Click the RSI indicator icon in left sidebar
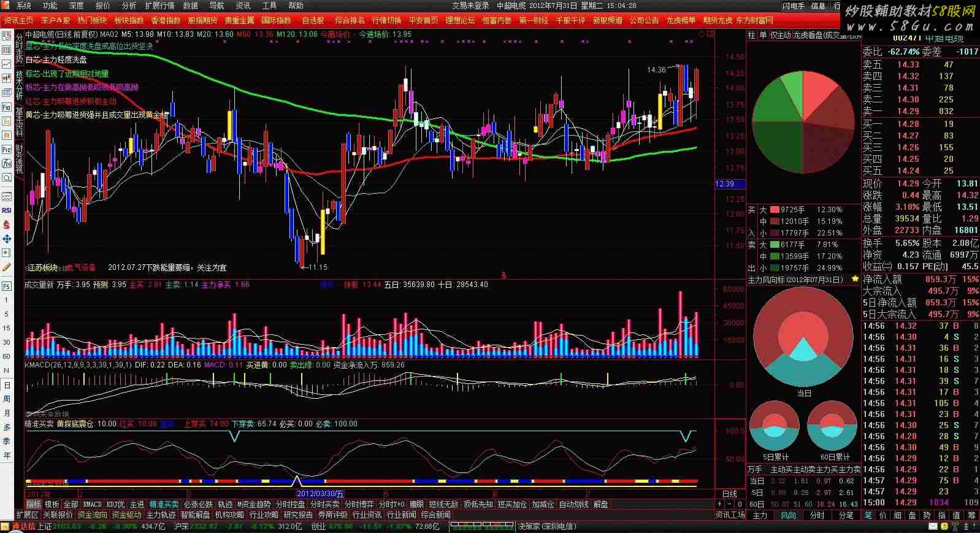980x533 pixels. 7,210
